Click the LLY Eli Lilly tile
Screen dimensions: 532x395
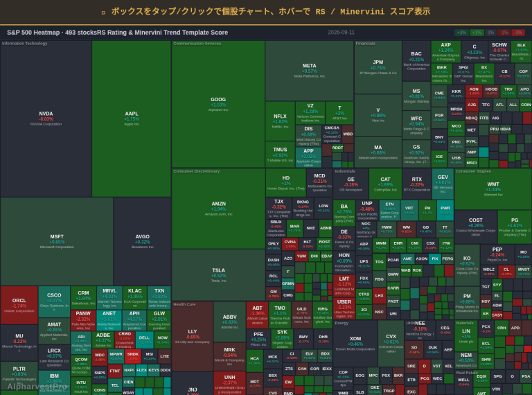(x=193, y=336)
